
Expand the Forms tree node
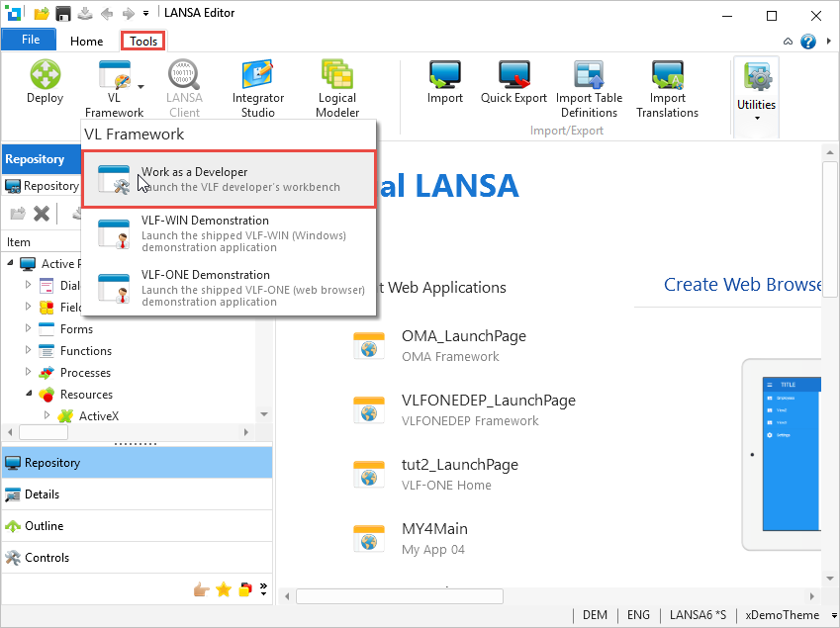click(x=29, y=327)
